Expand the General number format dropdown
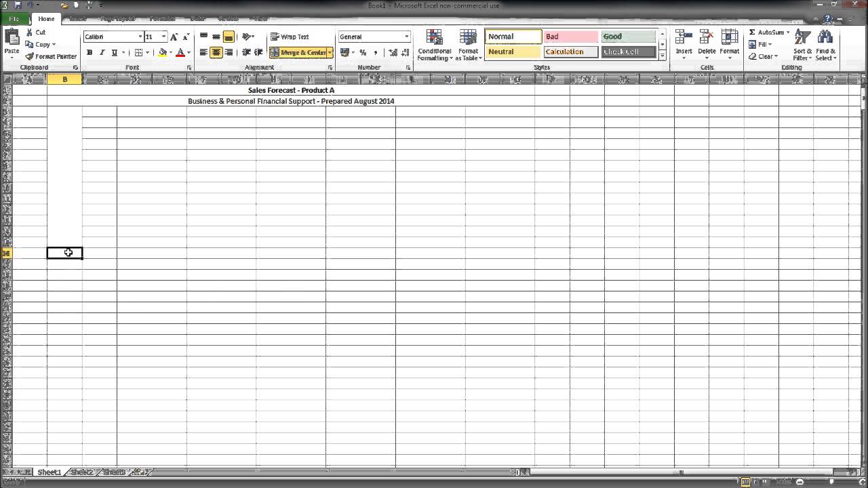This screenshot has height=488, width=868. (407, 37)
